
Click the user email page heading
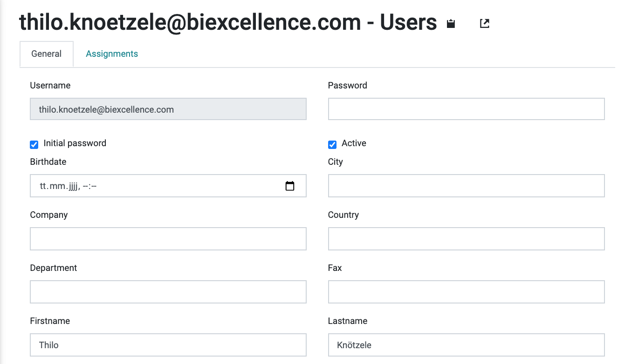pos(228,22)
